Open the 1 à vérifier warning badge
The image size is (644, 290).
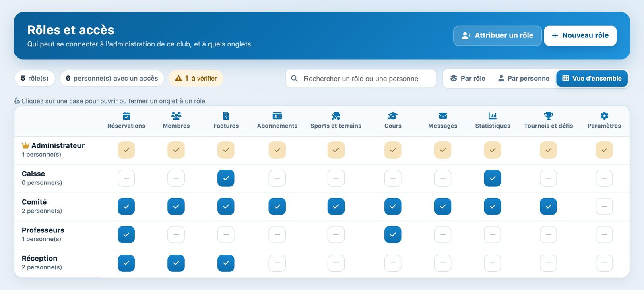(x=196, y=78)
